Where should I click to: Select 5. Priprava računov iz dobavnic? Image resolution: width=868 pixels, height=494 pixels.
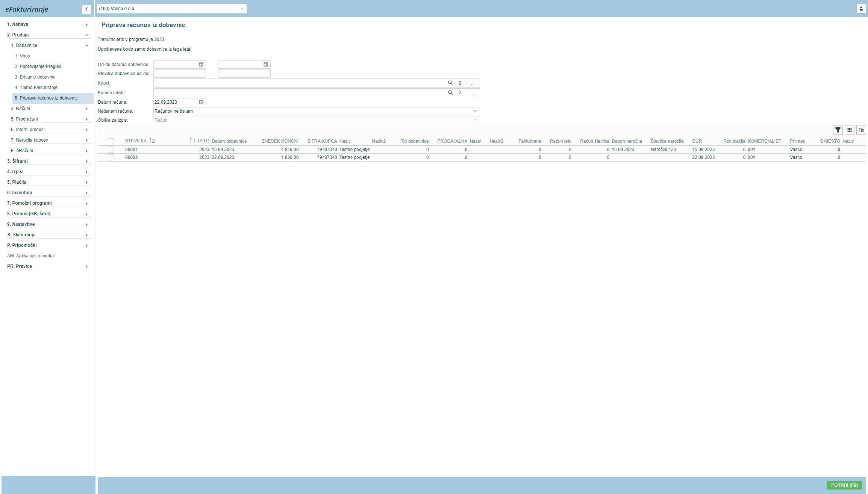point(53,98)
